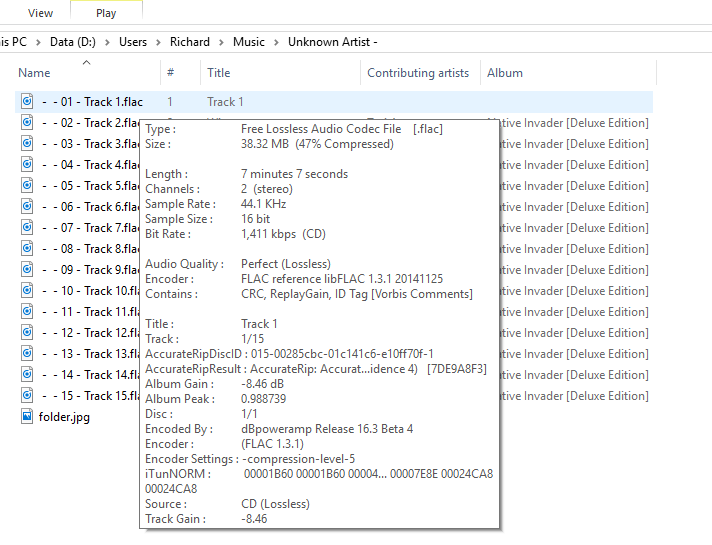Go to Unknown Artist - breadcrumb folder

point(332,42)
